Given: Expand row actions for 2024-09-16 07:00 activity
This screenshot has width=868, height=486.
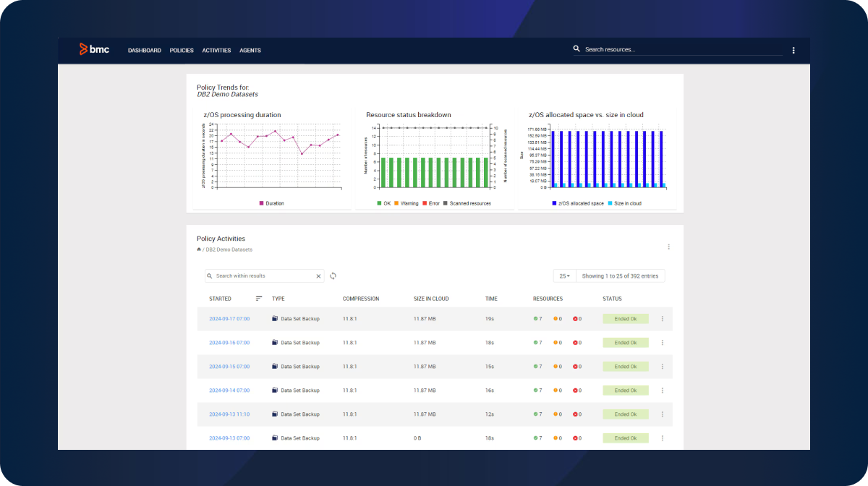Looking at the screenshot, I should tap(662, 343).
